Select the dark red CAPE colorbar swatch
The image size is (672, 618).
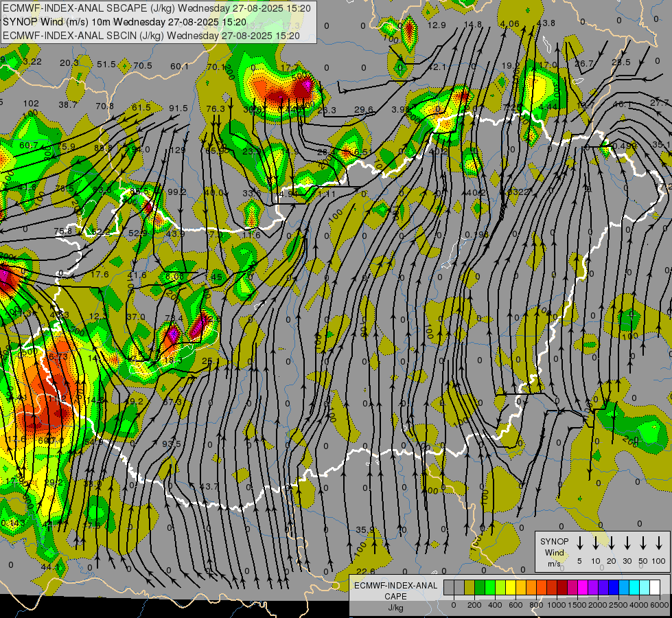[562, 588]
